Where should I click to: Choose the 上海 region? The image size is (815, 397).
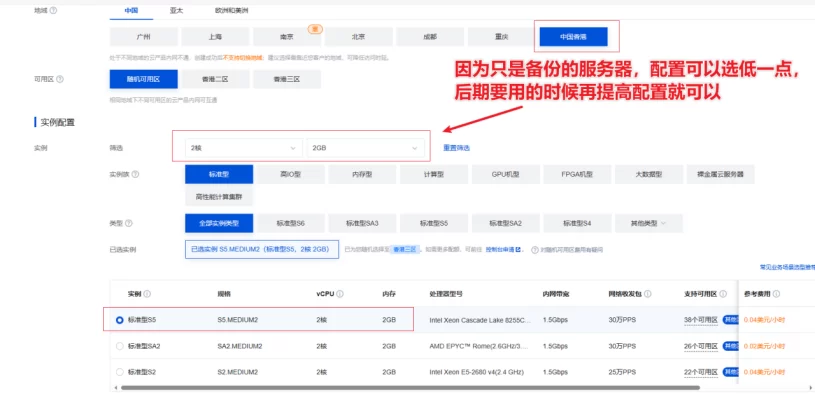pos(215,37)
